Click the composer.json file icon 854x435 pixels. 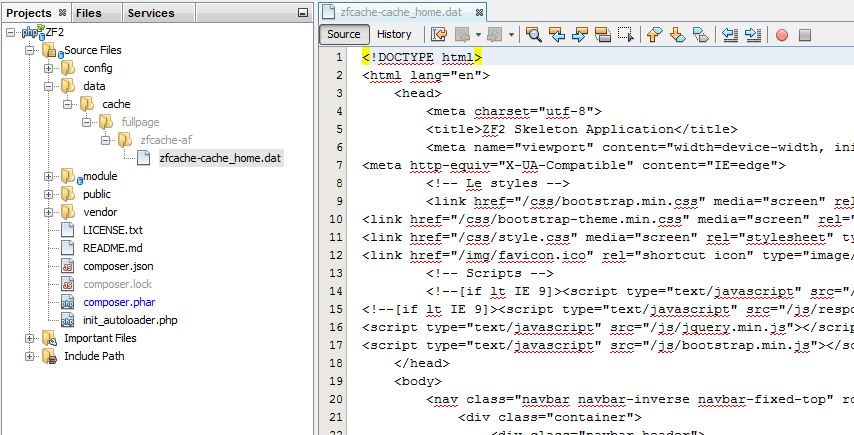tap(68, 266)
